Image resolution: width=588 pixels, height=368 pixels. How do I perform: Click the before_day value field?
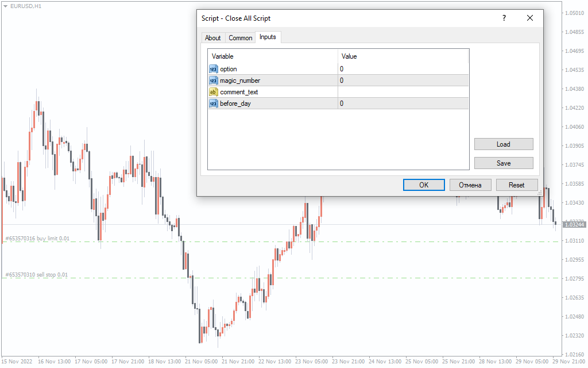point(403,103)
